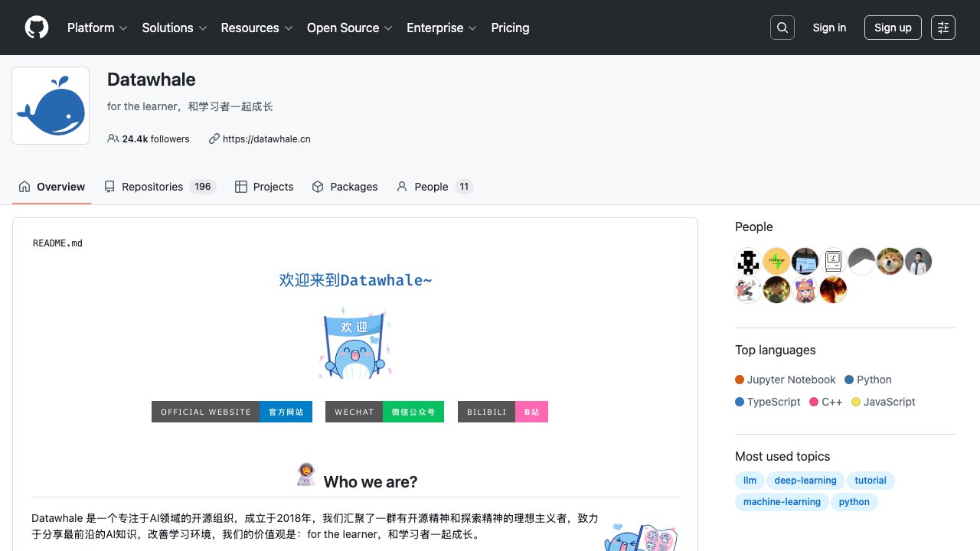Open the Shiba dog member avatar
The image size is (980, 551).
890,262
